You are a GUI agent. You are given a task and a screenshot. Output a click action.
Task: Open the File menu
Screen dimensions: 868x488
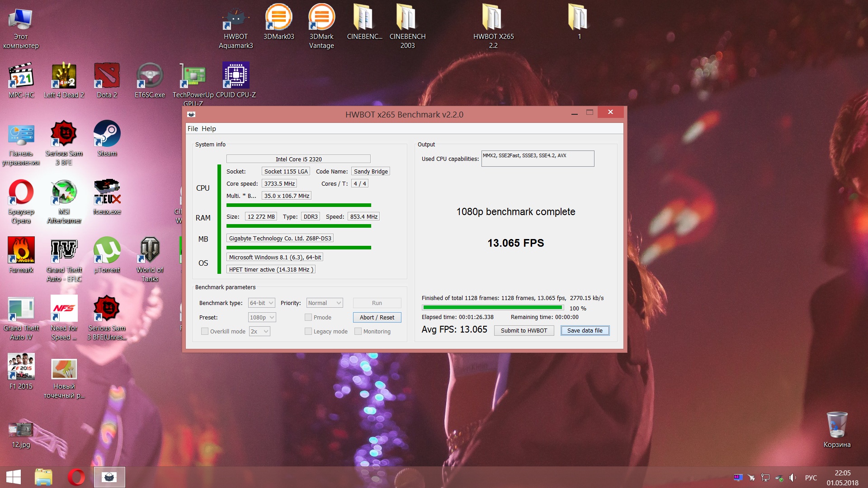(193, 129)
